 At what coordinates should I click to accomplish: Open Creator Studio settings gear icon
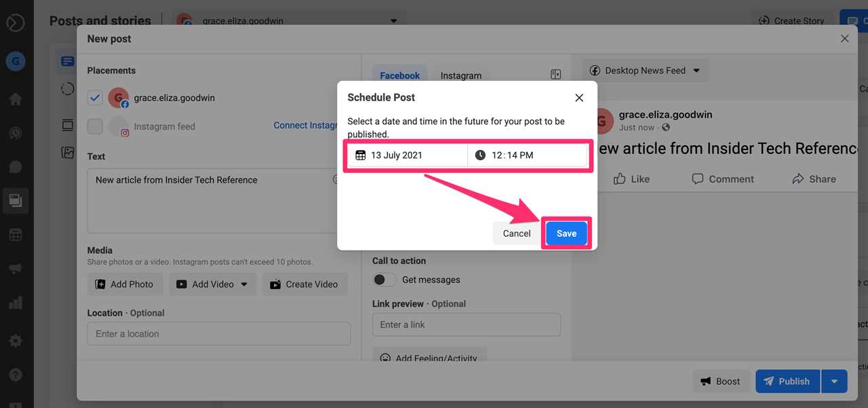16,340
